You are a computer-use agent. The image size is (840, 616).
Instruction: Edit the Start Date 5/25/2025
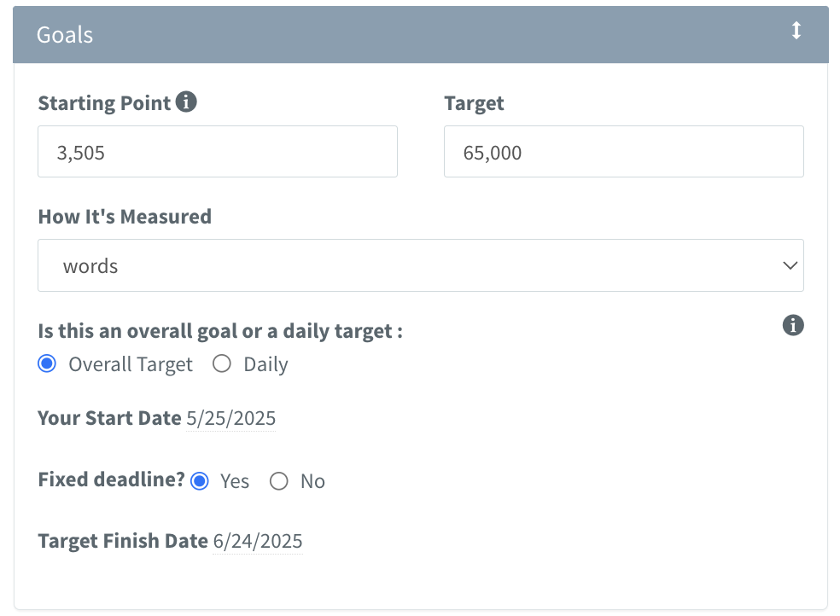tap(230, 419)
